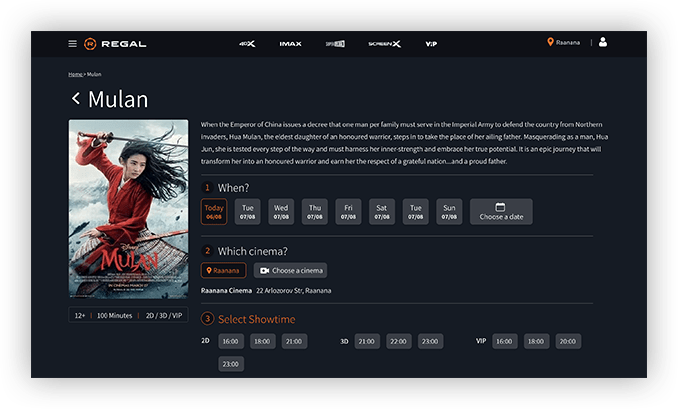Pick the 2D 23:00 showtime
Screen dimensions: 678x409
(x=231, y=364)
